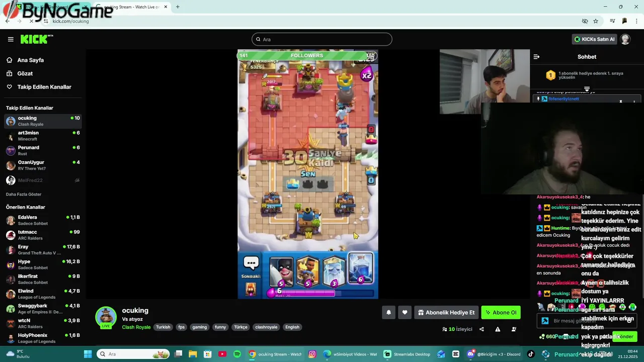Open a new browser tab with plus
This screenshot has width=644, height=362.
coord(178,7)
